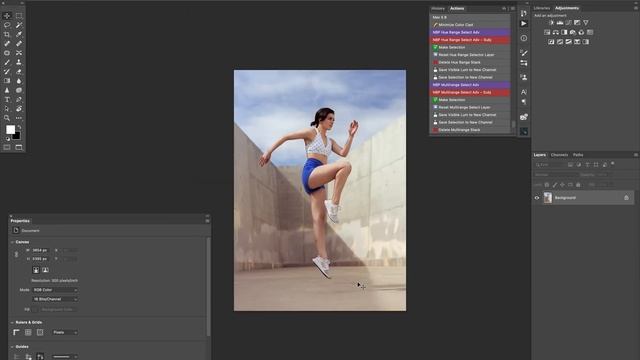Toggle the width-height link in Canvas
This screenshot has height=360, width=640.
tap(16, 255)
